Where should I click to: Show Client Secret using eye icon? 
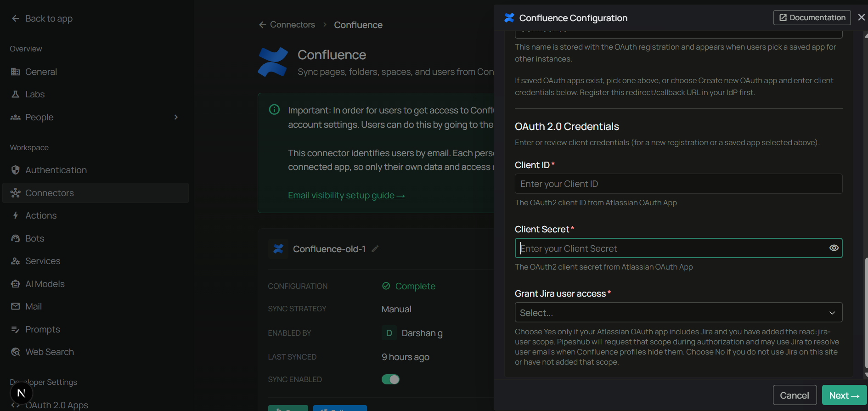click(x=834, y=248)
